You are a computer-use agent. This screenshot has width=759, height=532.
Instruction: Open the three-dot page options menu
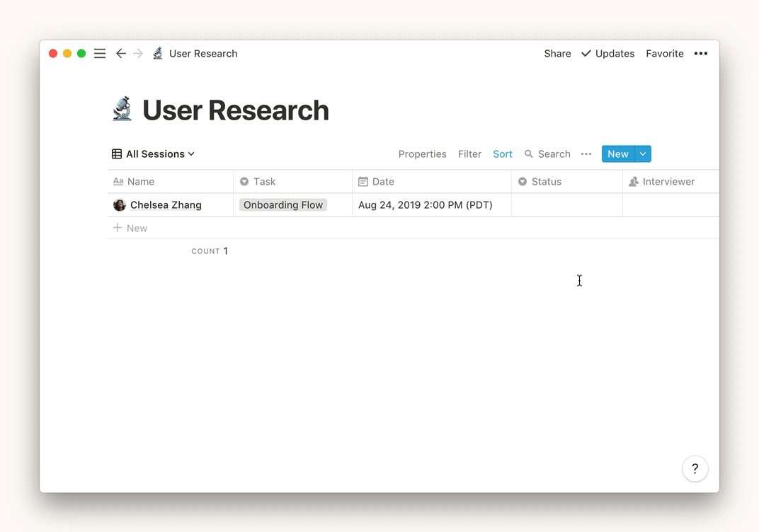click(x=700, y=54)
